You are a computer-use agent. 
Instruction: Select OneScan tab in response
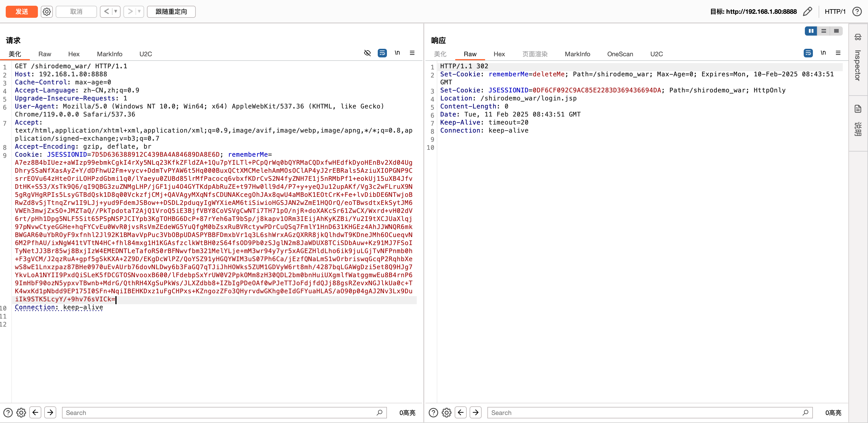click(620, 54)
